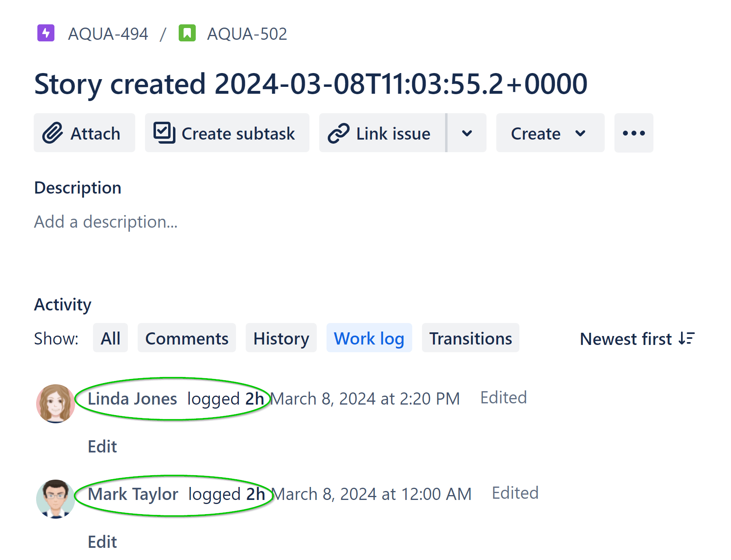731x560 pixels.
Task: Open the AQUA-494 epic via its purple icon
Action: 46,33
